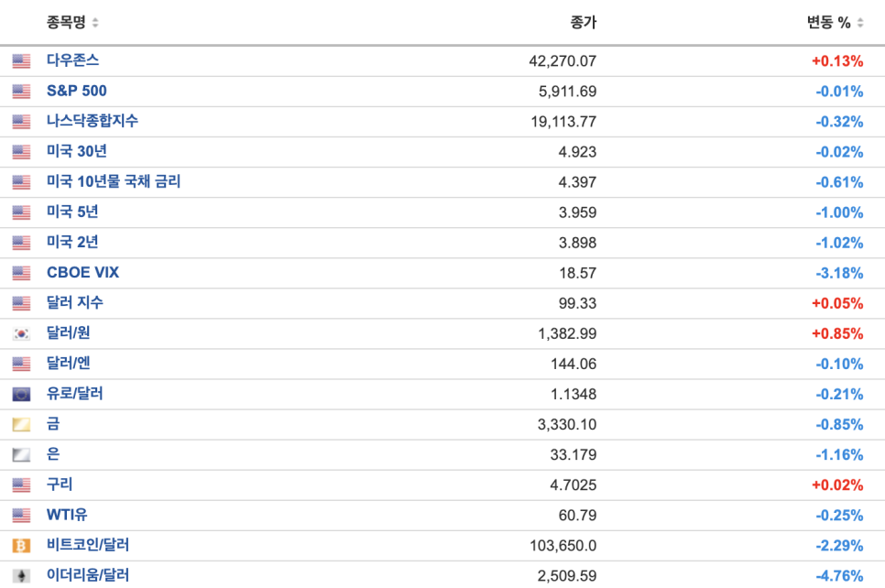Open the 나스닥종합지수 link

(x=92, y=121)
